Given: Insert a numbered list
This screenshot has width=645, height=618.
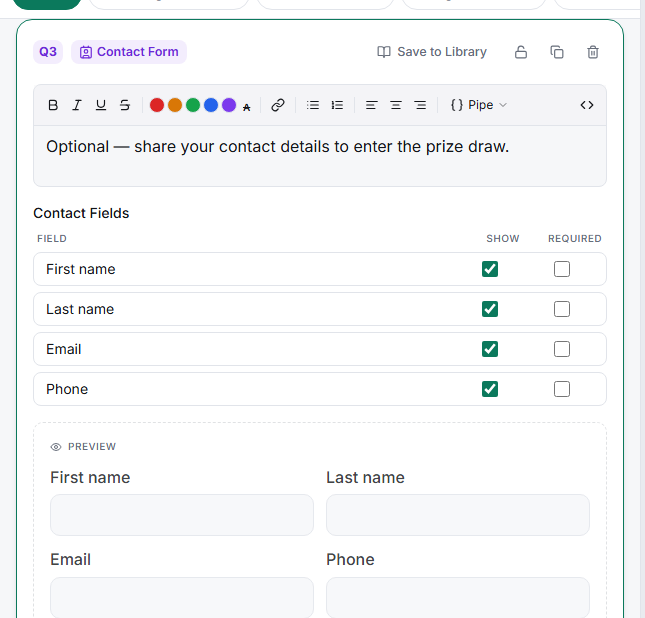Looking at the screenshot, I should (337, 105).
